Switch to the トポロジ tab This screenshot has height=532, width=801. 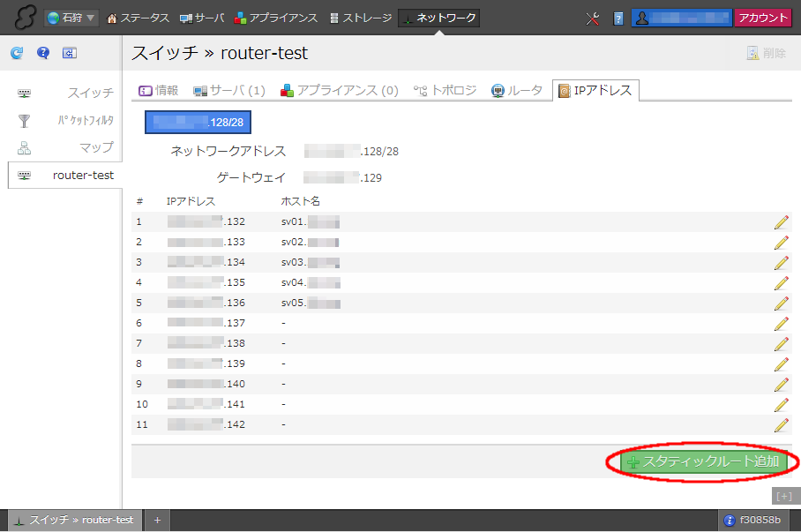click(x=445, y=90)
